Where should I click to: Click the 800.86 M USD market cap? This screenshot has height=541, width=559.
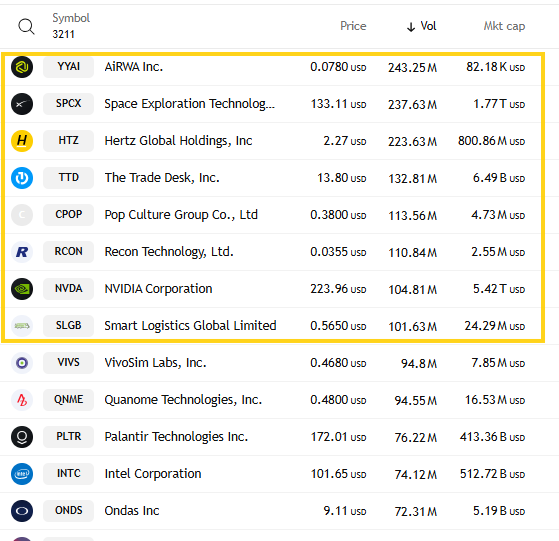[491, 141]
